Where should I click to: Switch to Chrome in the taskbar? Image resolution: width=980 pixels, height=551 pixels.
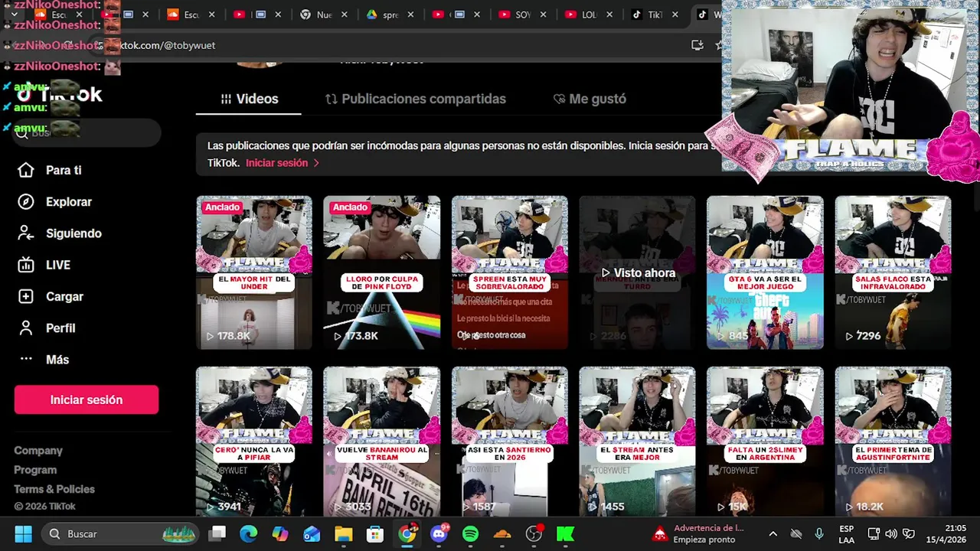(407, 533)
